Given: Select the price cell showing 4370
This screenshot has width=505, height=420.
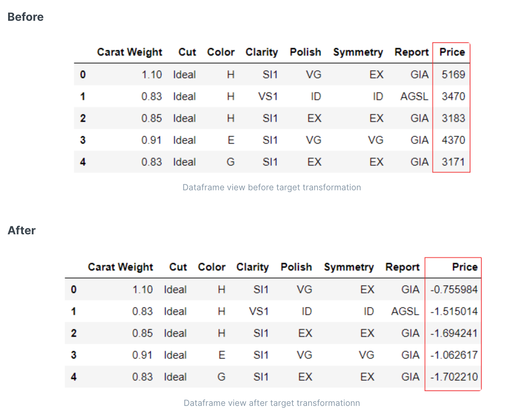Looking at the screenshot, I should tap(453, 140).
